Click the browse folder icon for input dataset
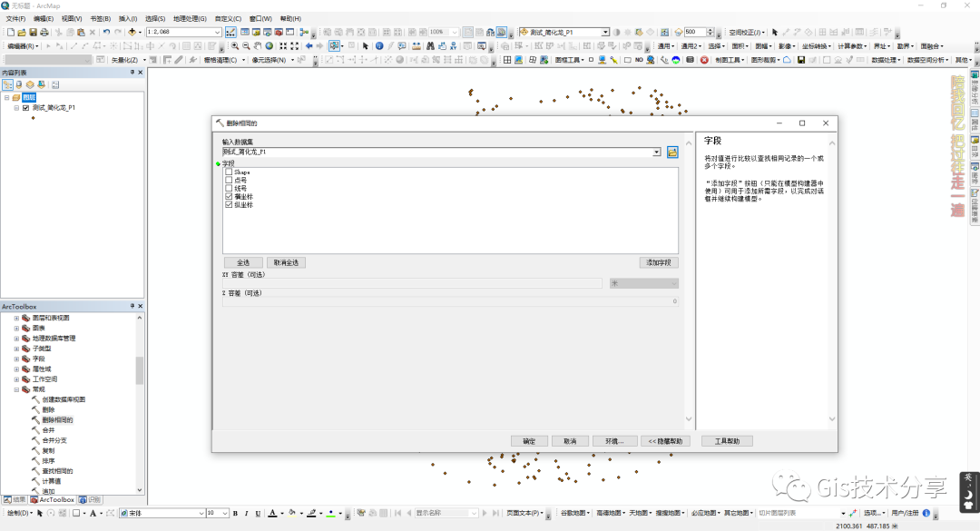This screenshot has height=531, width=980. (672, 152)
